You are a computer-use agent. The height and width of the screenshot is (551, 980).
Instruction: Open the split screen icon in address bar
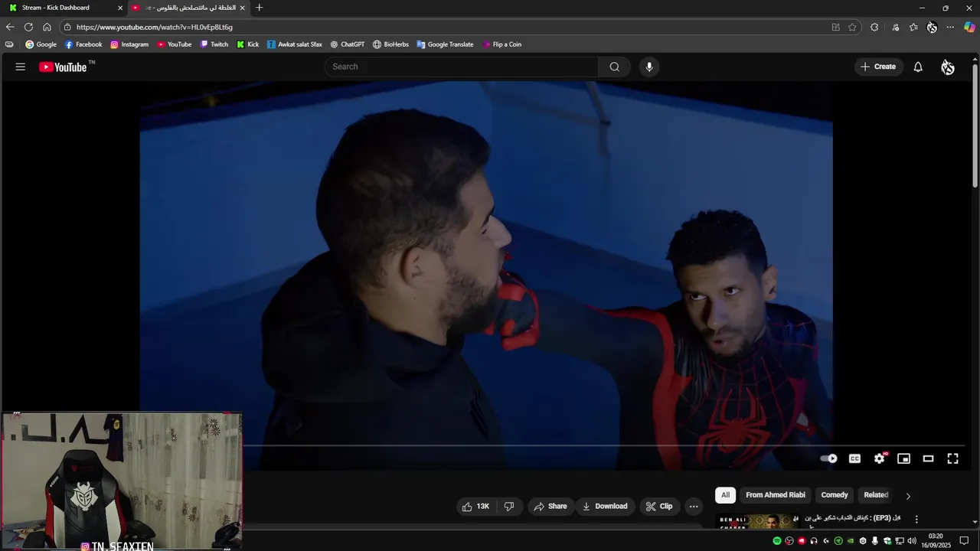[835, 27]
